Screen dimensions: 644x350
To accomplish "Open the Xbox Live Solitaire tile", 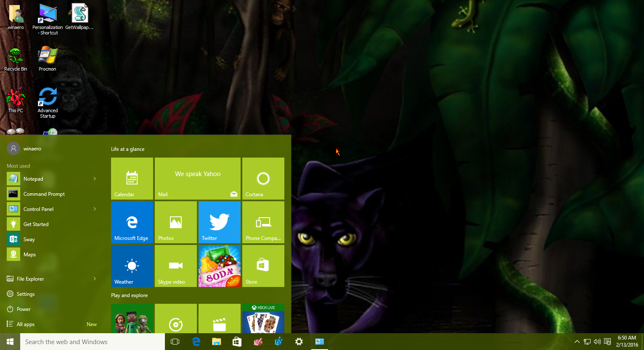I will pos(263,318).
